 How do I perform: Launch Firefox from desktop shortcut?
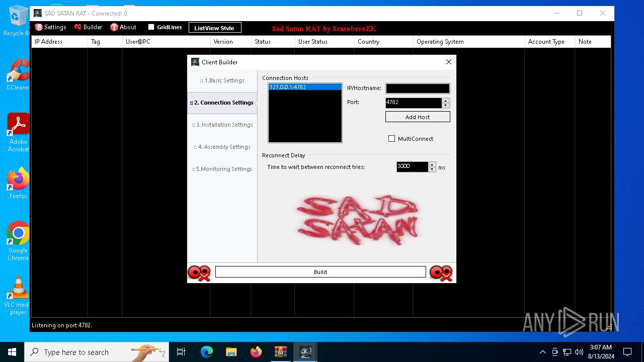(x=18, y=184)
